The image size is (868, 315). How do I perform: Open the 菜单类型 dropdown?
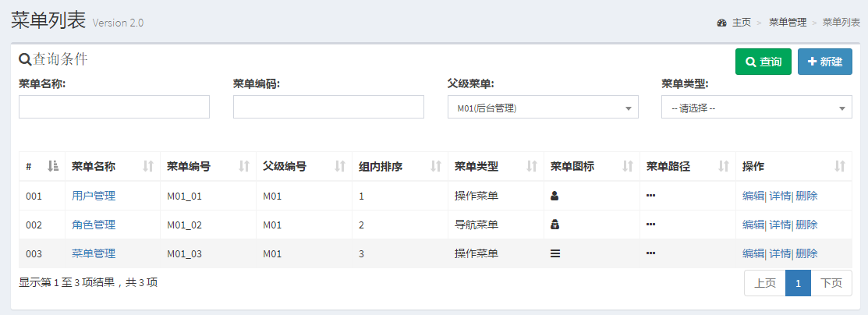[756, 107]
